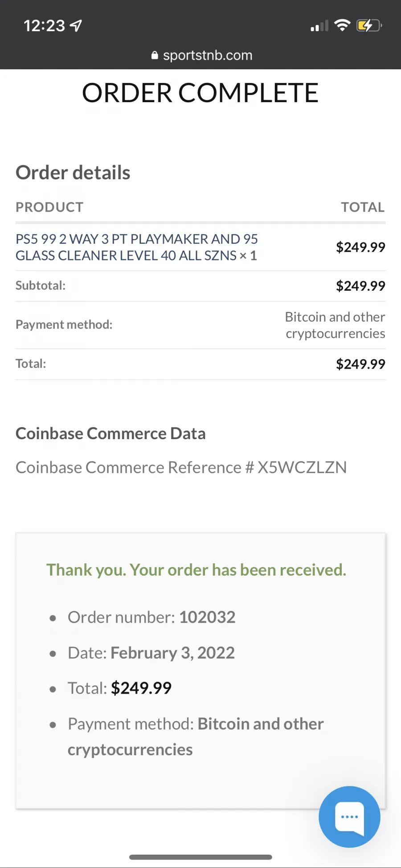
Task: Open the blue live chat bubble
Action: click(349, 817)
